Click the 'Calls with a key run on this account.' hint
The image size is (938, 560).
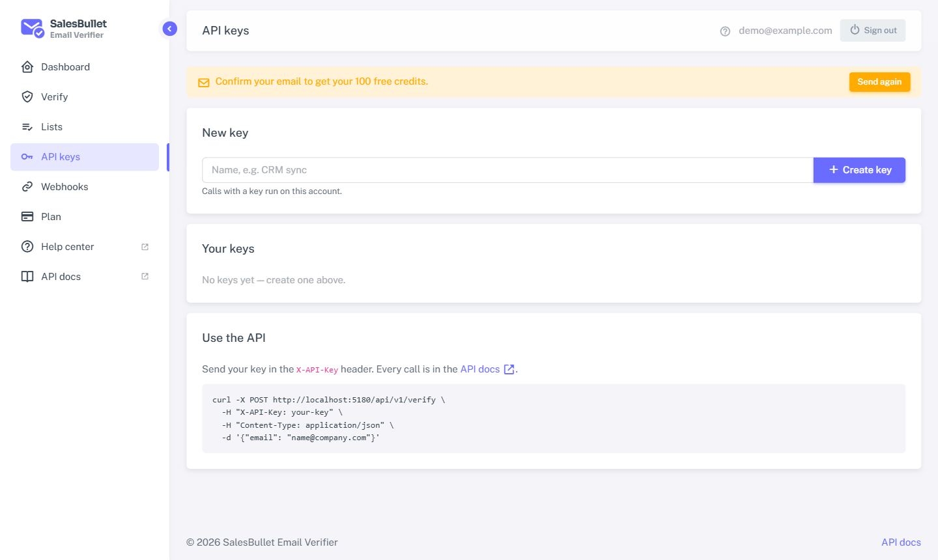(272, 191)
